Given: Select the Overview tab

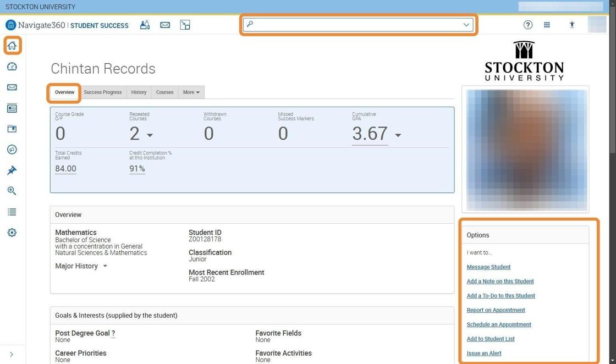Looking at the screenshot, I should (64, 92).
